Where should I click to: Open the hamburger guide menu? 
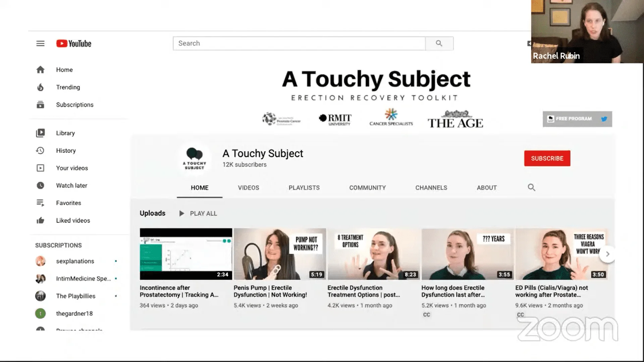click(x=40, y=44)
